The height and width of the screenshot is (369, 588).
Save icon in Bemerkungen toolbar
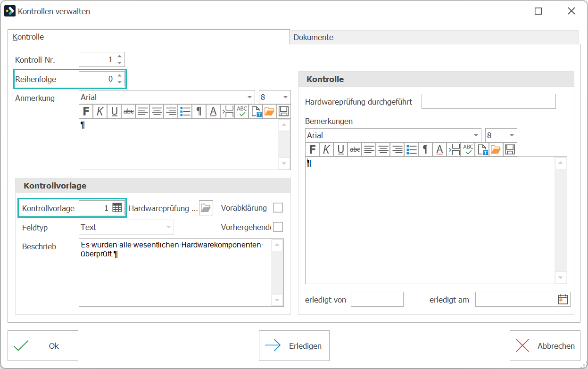tap(510, 149)
